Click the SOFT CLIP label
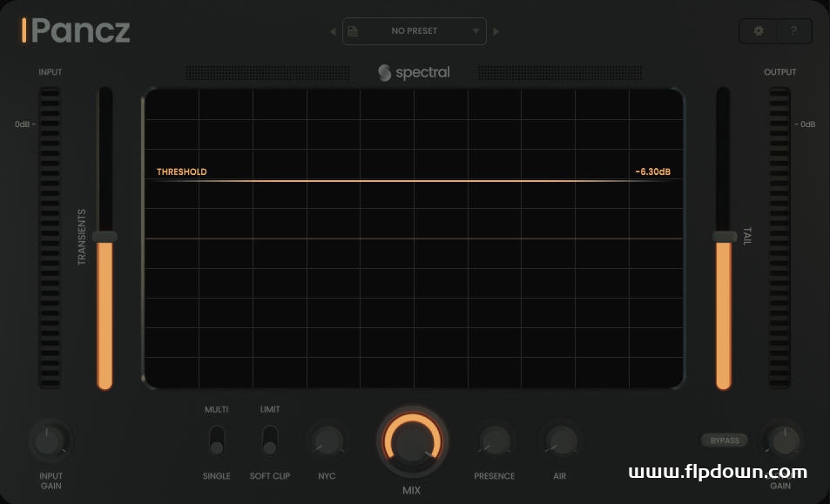This screenshot has height=504, width=830. coord(270,476)
